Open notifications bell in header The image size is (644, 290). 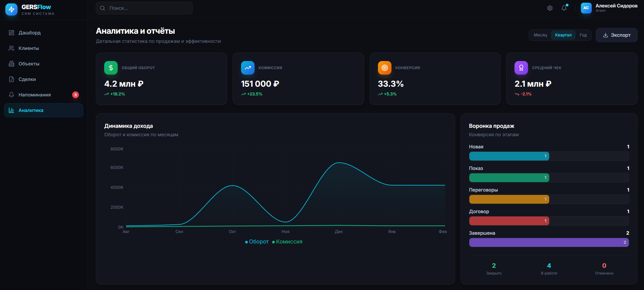[564, 8]
